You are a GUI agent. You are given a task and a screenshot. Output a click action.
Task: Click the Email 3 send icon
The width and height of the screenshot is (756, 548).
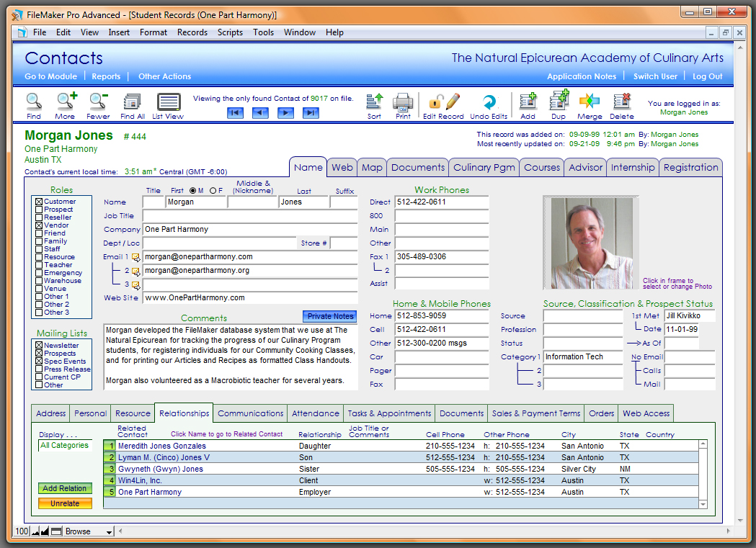[136, 285]
